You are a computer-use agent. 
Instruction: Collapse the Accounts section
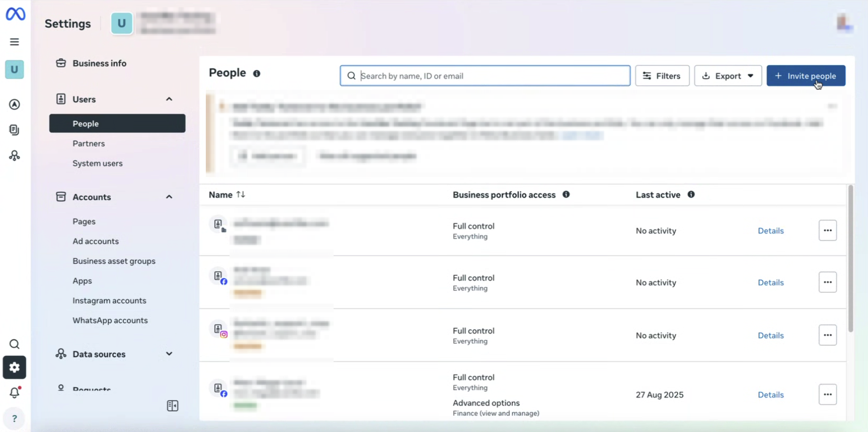click(x=169, y=197)
